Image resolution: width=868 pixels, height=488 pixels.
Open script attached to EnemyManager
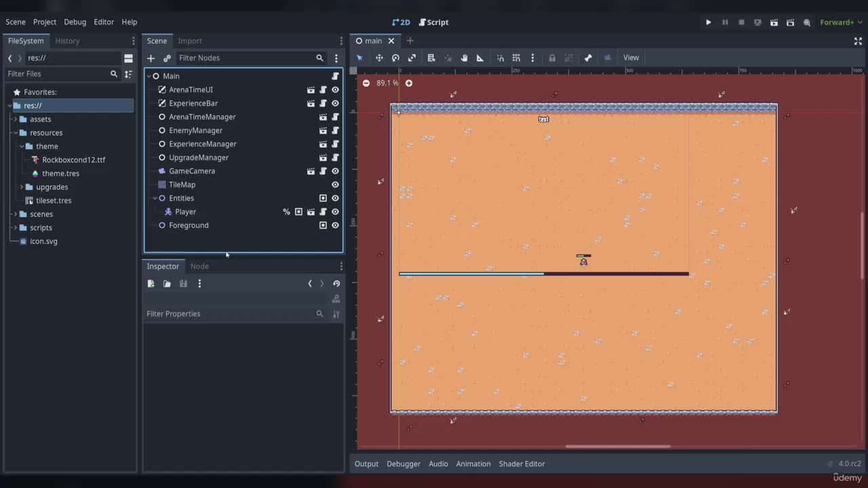point(335,130)
